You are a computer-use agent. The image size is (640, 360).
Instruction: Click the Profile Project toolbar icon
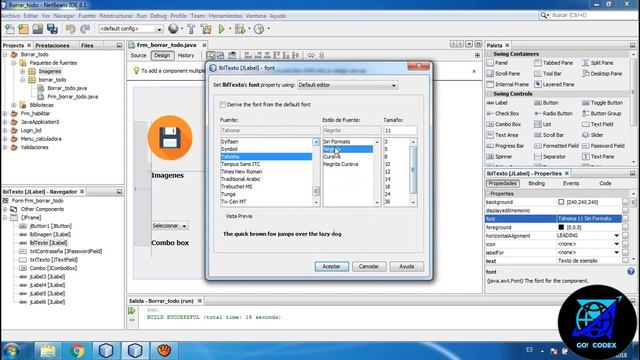[x=259, y=29]
